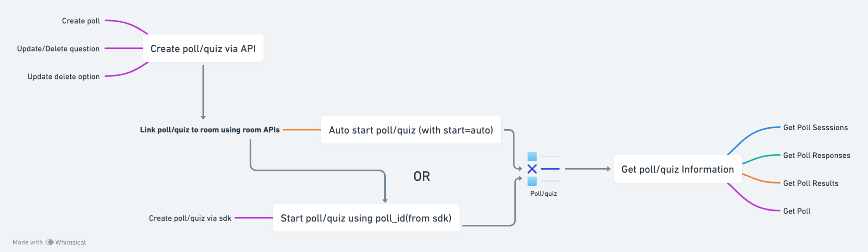Click the blue X in poll icon
The width and height of the screenshot is (868, 252).
pos(532,169)
